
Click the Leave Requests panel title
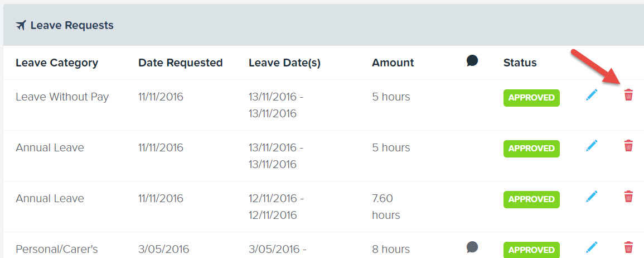pos(72,26)
